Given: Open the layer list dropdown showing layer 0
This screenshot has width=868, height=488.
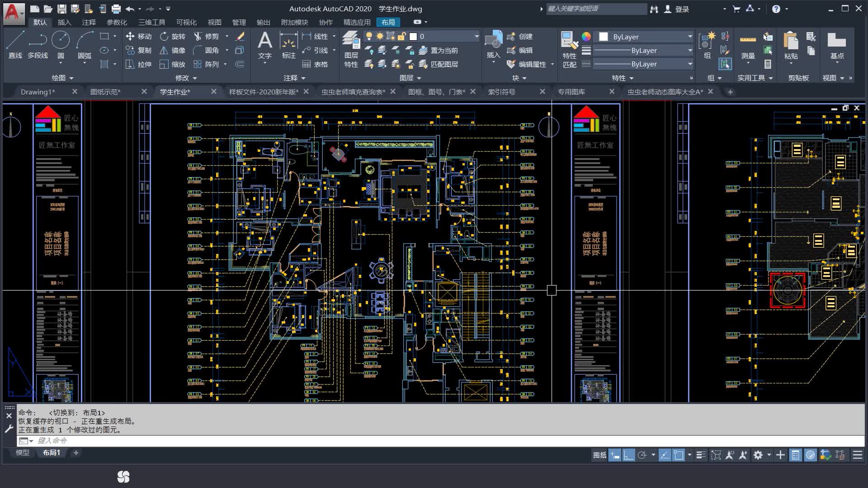Looking at the screenshot, I should pos(476,36).
